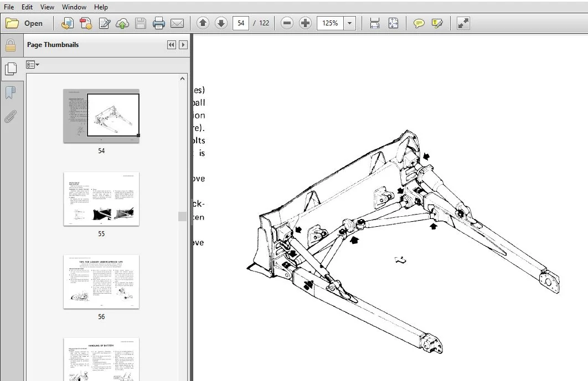
Task: Select the page 56 thumbnail
Action: (x=101, y=281)
